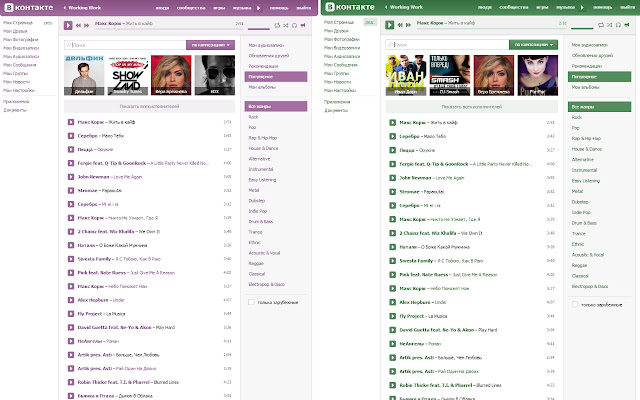This screenshot has width=640, height=400.
Task: Open "сообщества" header menu in purple window
Action: 191,8
